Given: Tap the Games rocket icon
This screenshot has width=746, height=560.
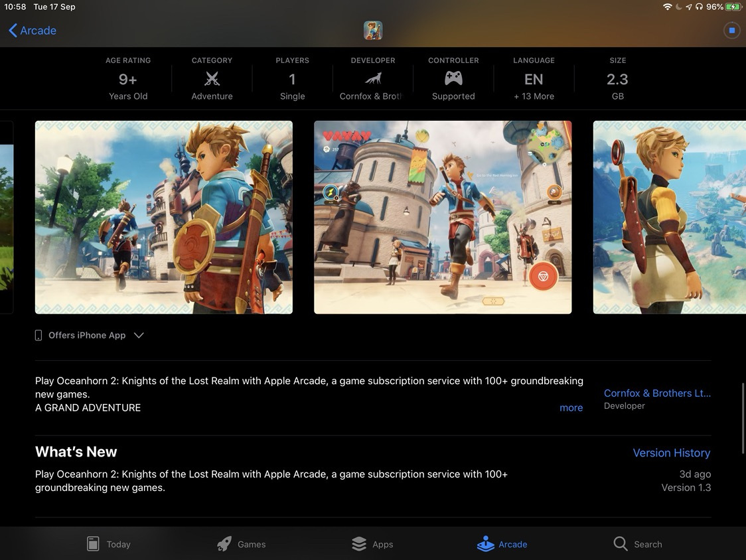Looking at the screenshot, I should (224, 543).
